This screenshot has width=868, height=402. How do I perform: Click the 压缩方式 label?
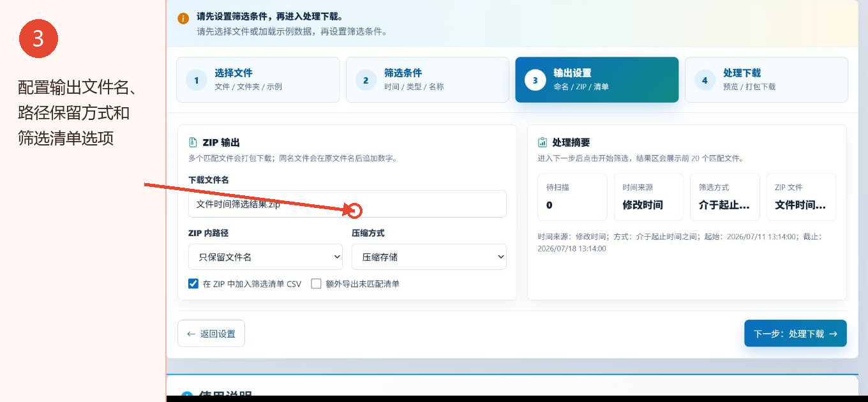point(368,234)
